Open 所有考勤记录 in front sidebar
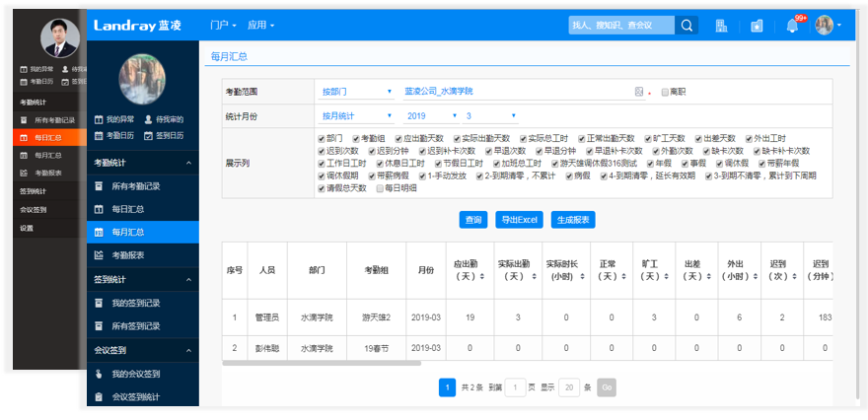This screenshot has width=868, height=420. 143,186
